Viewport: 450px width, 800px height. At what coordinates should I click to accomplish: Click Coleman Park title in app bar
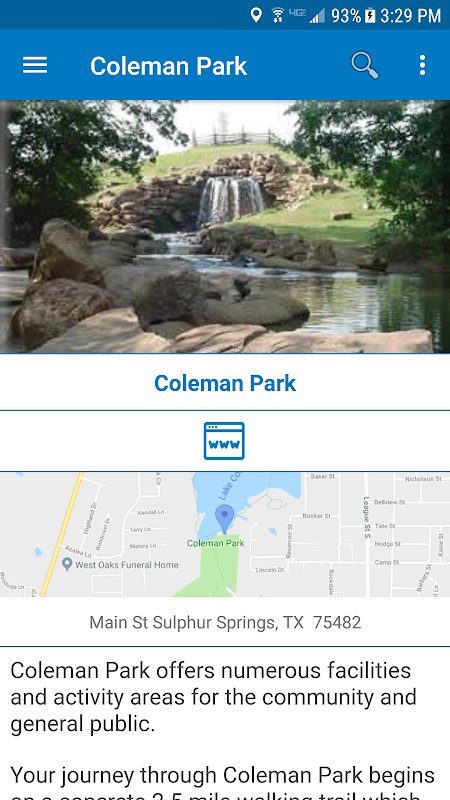pos(168,66)
